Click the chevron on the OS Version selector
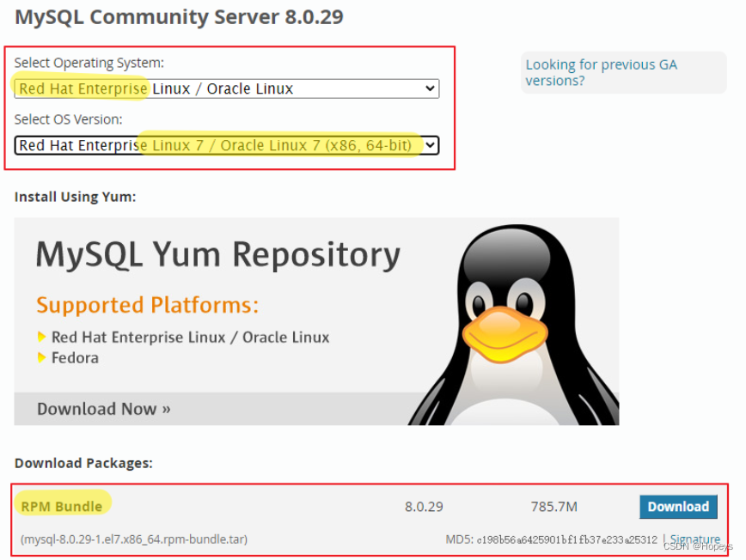Viewport: 746px width, 560px height. click(429, 145)
